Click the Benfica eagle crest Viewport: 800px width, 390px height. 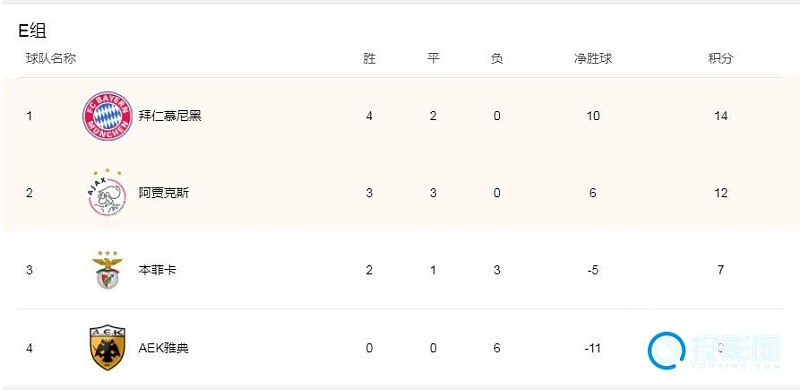coord(107,270)
